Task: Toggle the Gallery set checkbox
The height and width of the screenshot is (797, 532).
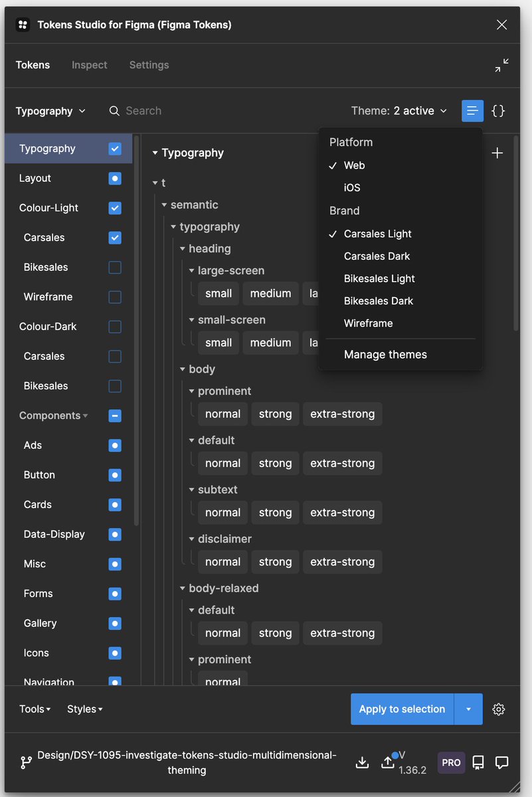Action: 115,624
